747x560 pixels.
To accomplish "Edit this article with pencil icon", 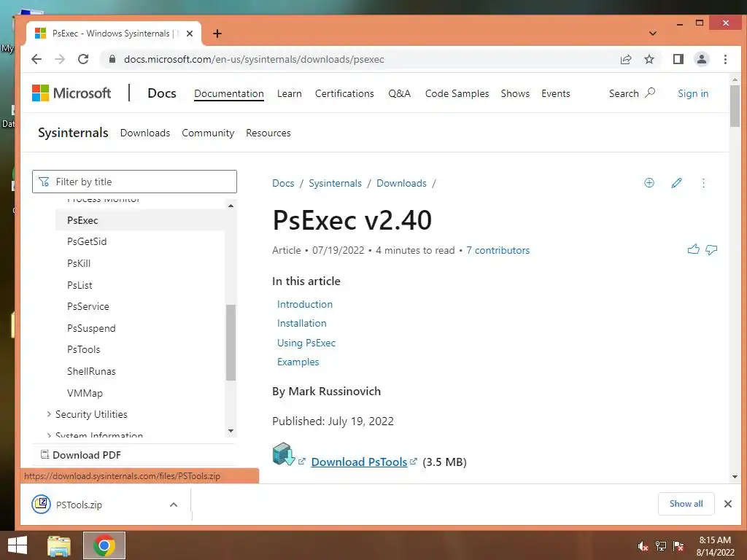I will 676,183.
